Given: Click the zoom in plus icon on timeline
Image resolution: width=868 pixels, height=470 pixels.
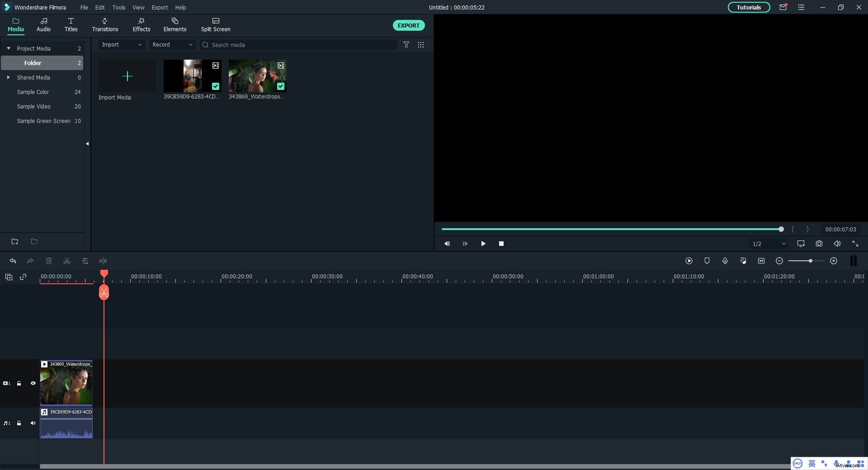Looking at the screenshot, I should click(x=834, y=261).
